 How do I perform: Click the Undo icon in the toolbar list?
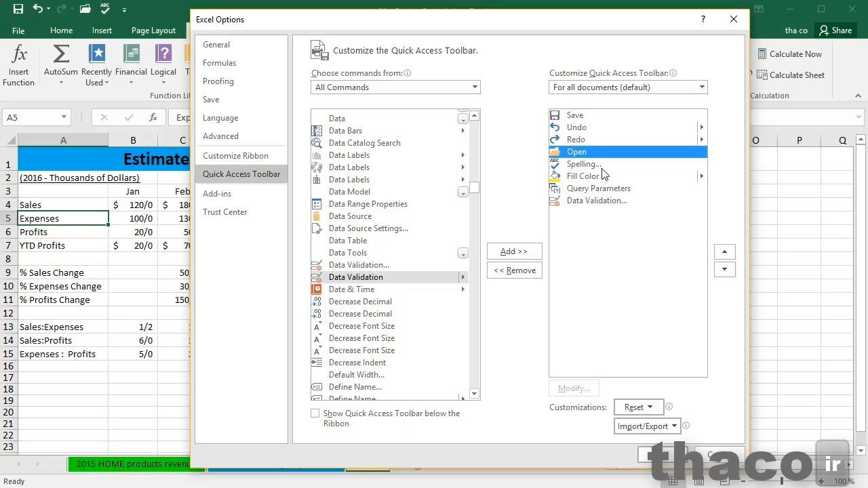tap(555, 127)
